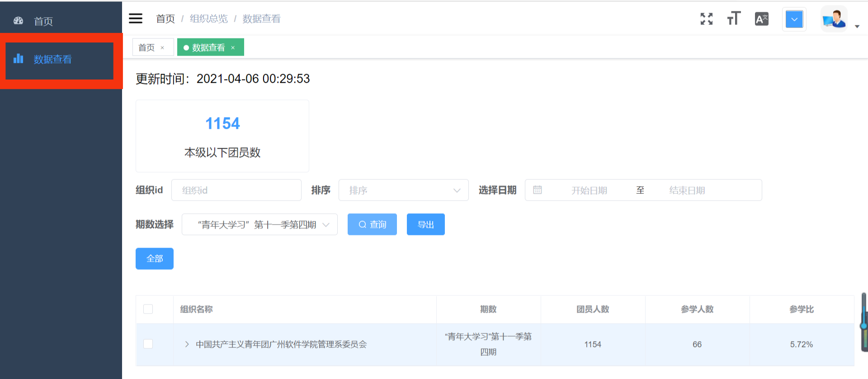The width and height of the screenshot is (868, 379).
Task: Click the 导出 export button
Action: point(425,225)
